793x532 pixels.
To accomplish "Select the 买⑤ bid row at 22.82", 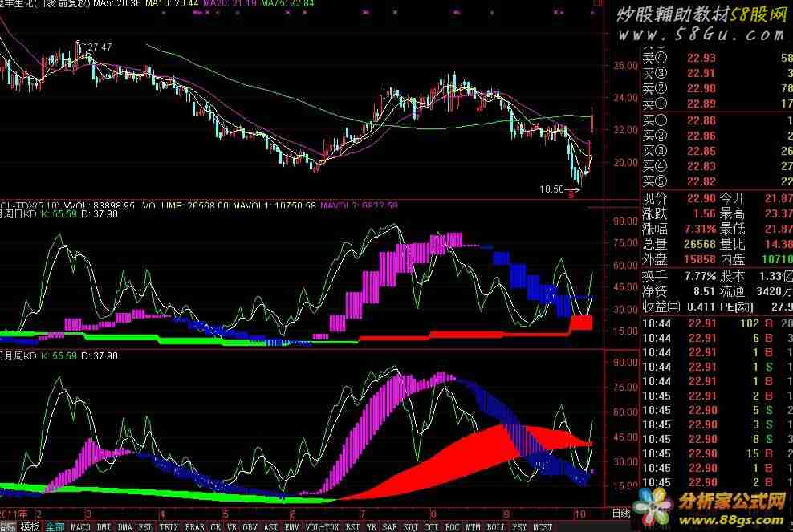I will 717,181.
